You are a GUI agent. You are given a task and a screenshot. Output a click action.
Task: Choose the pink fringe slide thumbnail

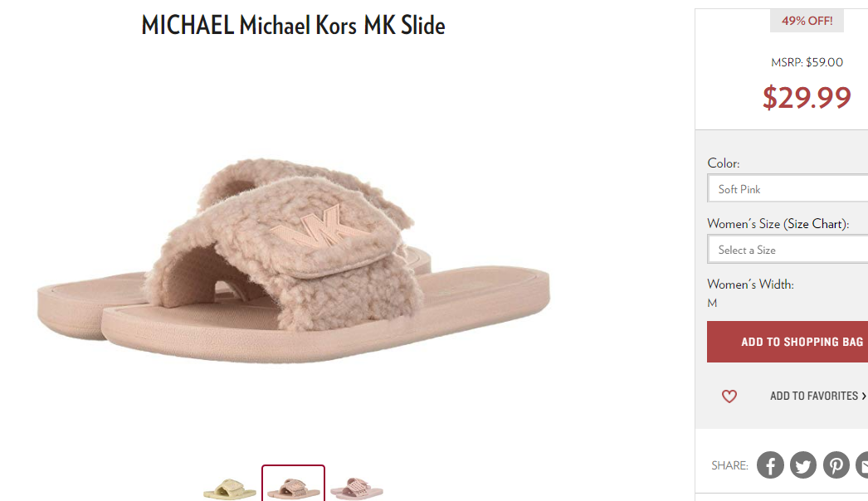[x=357, y=489]
